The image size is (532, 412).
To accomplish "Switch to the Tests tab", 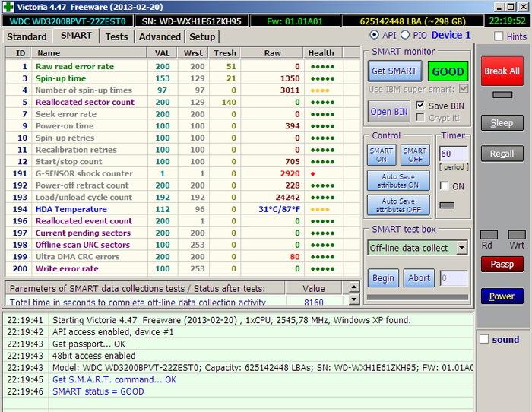I will pyautogui.click(x=116, y=36).
